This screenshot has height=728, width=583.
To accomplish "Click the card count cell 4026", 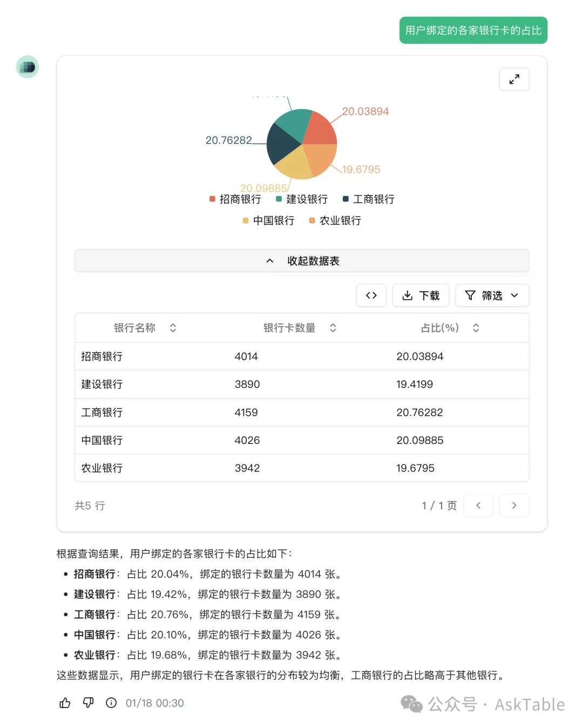I will click(x=247, y=440).
